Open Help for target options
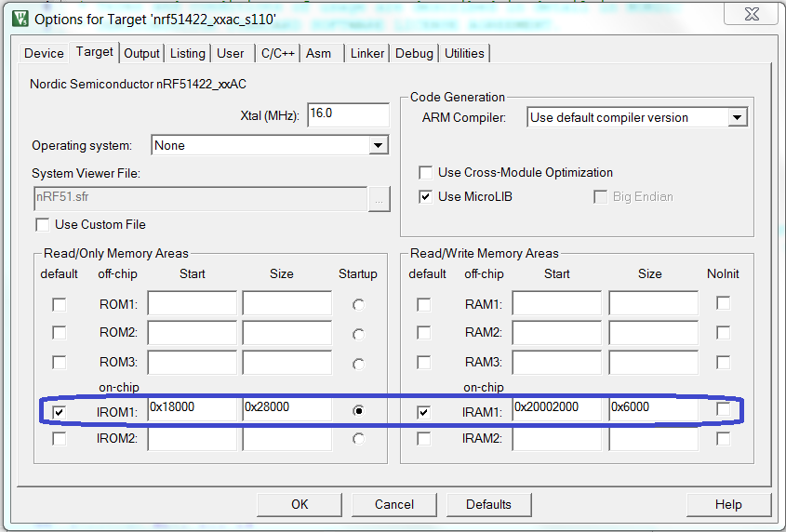 click(x=729, y=504)
